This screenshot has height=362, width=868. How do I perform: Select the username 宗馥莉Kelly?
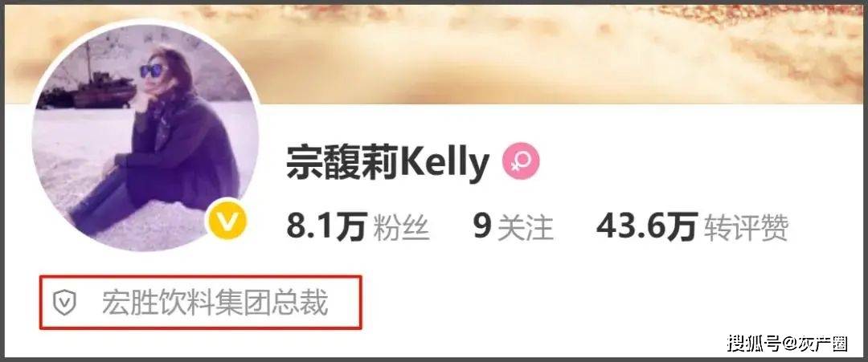click(x=387, y=162)
